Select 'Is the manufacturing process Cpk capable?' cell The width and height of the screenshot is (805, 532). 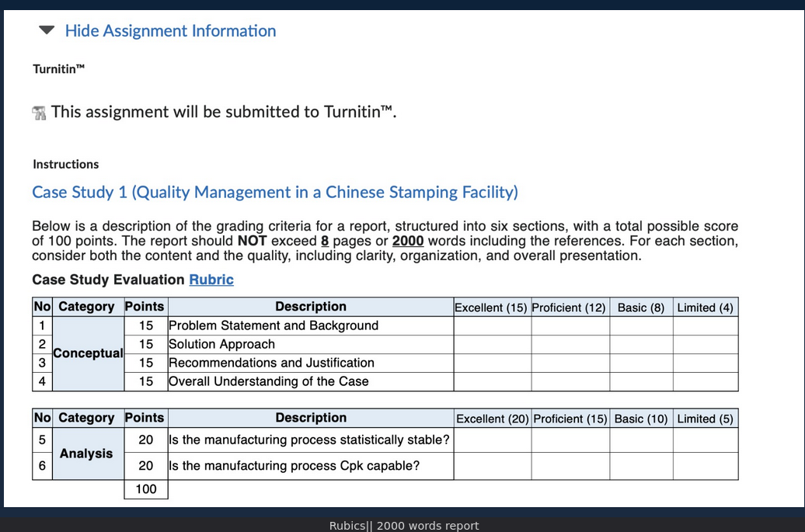pyautogui.click(x=311, y=466)
